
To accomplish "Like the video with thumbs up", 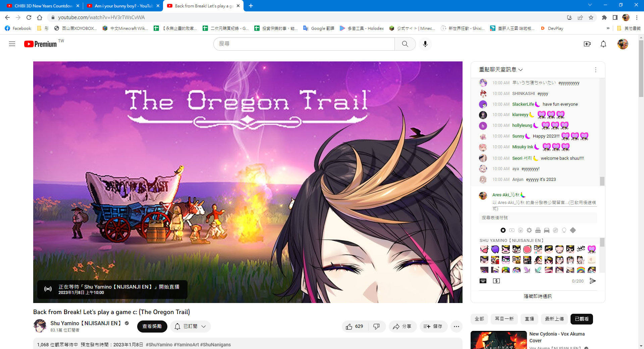I will [355, 327].
